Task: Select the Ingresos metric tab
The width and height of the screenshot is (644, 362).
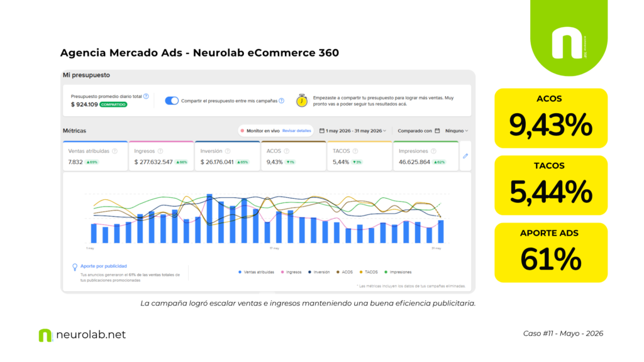Action: [162, 156]
